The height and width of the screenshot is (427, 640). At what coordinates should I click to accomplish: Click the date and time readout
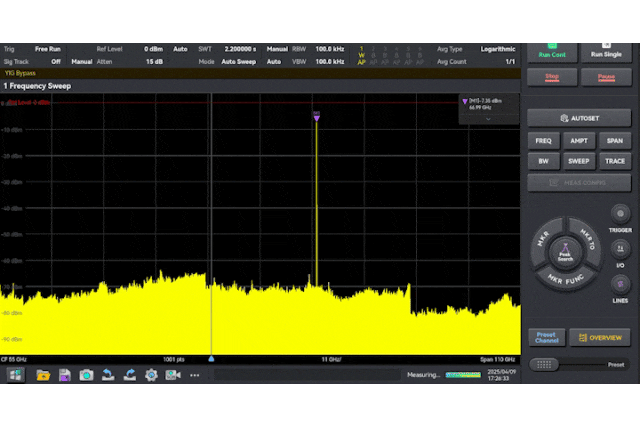(x=502, y=375)
